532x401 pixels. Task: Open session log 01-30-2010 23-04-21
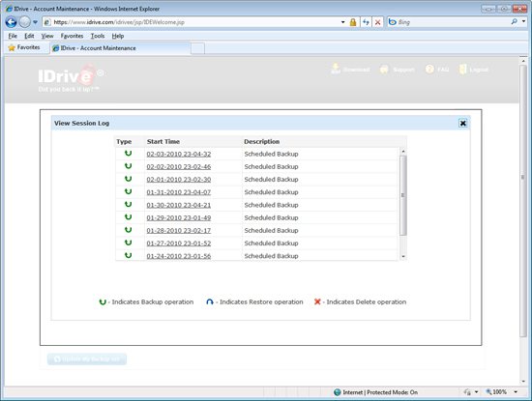pos(179,206)
